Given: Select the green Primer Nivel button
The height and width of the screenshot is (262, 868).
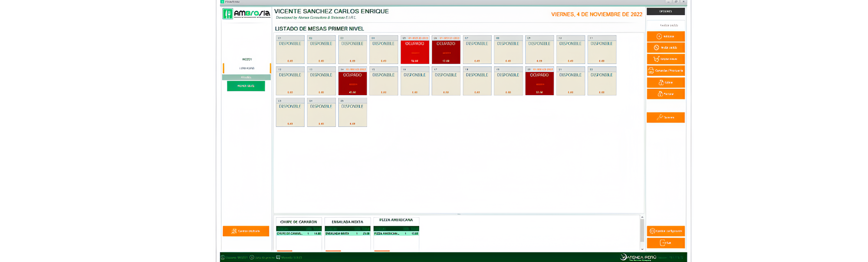Looking at the screenshot, I should click(x=246, y=86).
